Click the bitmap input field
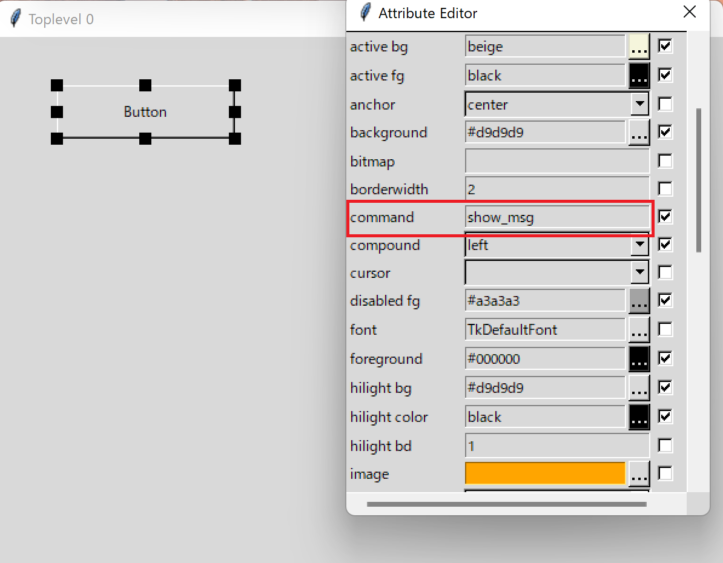The height and width of the screenshot is (563, 723). (x=557, y=161)
